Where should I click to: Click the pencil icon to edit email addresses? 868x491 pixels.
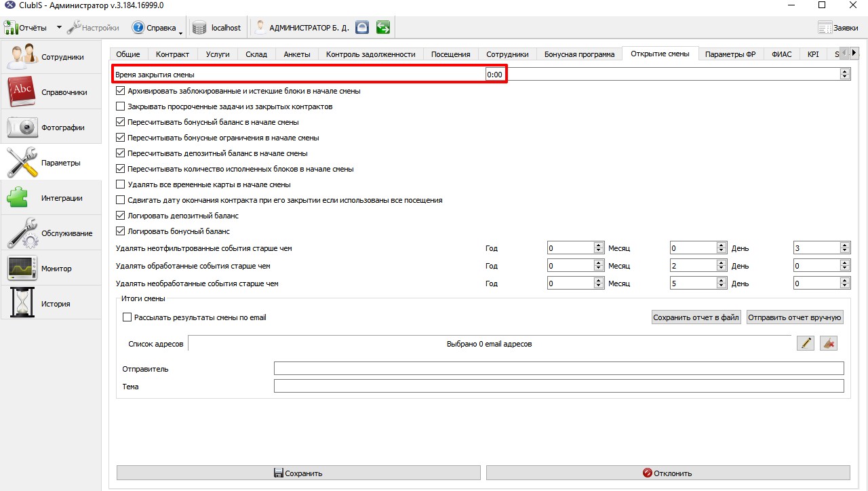tap(806, 344)
